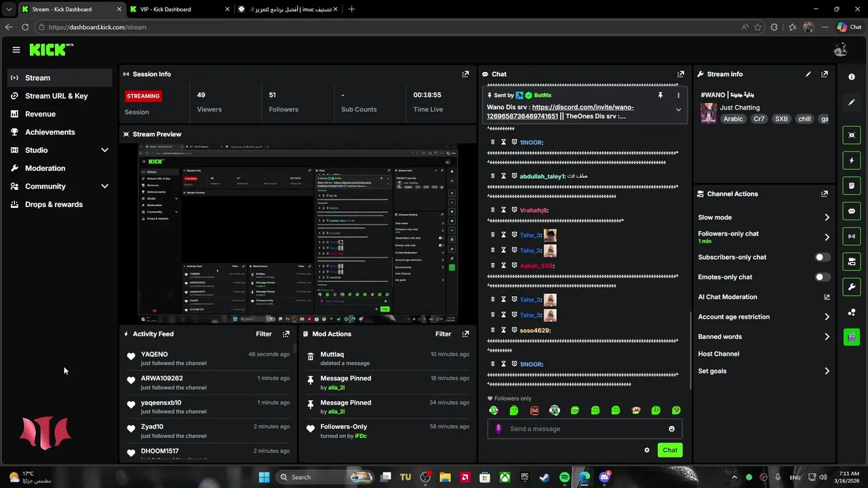Open AI Chat Moderation external link

(827, 297)
